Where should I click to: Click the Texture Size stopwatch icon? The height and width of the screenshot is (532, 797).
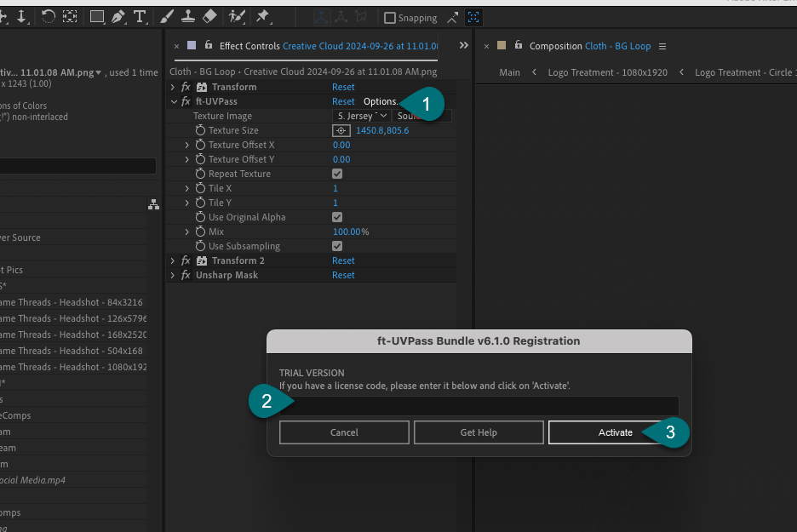(x=200, y=130)
